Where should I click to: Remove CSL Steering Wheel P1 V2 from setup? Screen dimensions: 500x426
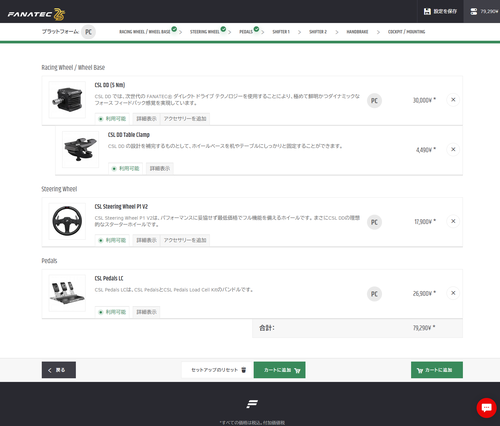click(x=453, y=221)
